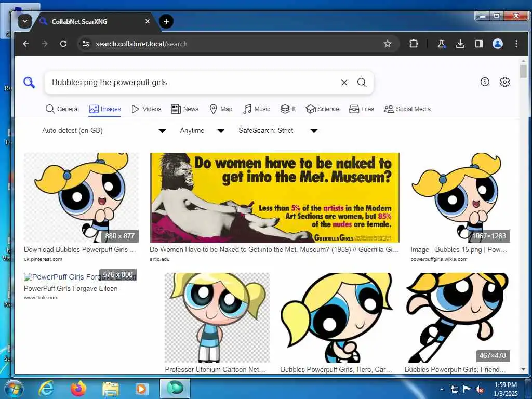Click broken PowerPuff Girls Forgave Eileen image

pyautogui.click(x=80, y=277)
